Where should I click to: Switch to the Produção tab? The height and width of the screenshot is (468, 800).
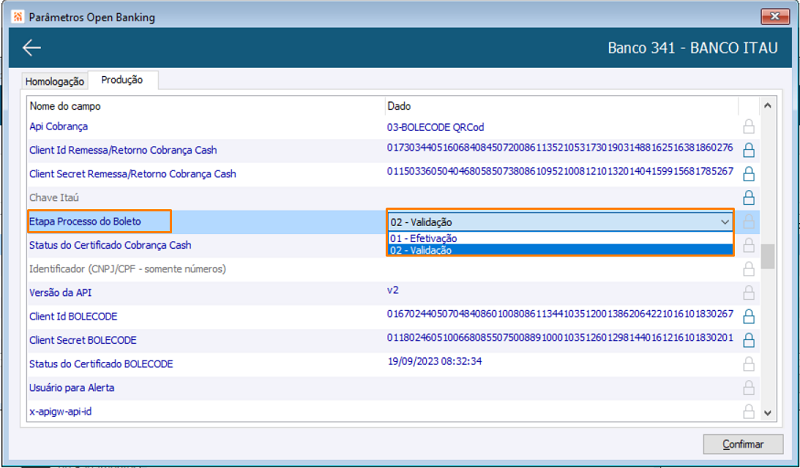[122, 80]
